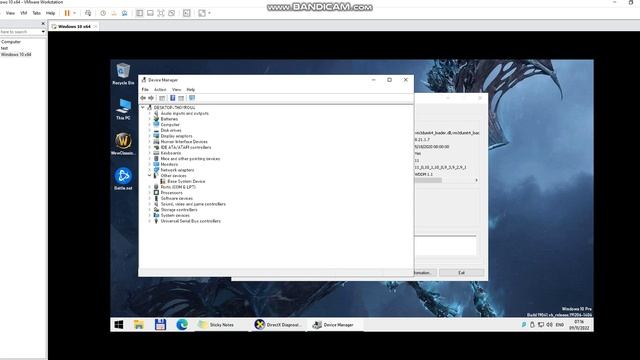Expand the Batteries category
This screenshot has height=360, width=640.
pos(150,119)
